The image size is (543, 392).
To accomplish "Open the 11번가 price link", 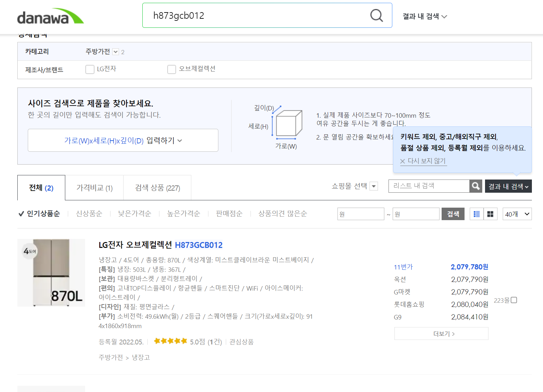I will pos(403,267).
